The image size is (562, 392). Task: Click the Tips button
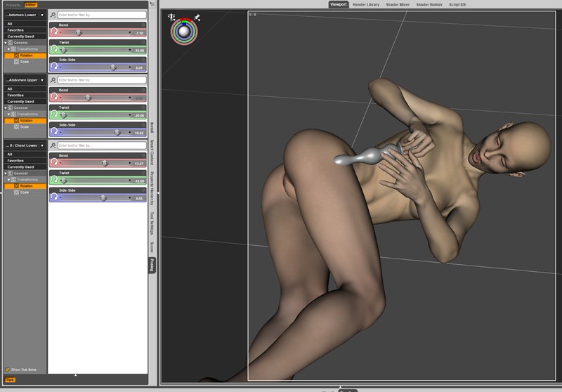click(x=10, y=380)
